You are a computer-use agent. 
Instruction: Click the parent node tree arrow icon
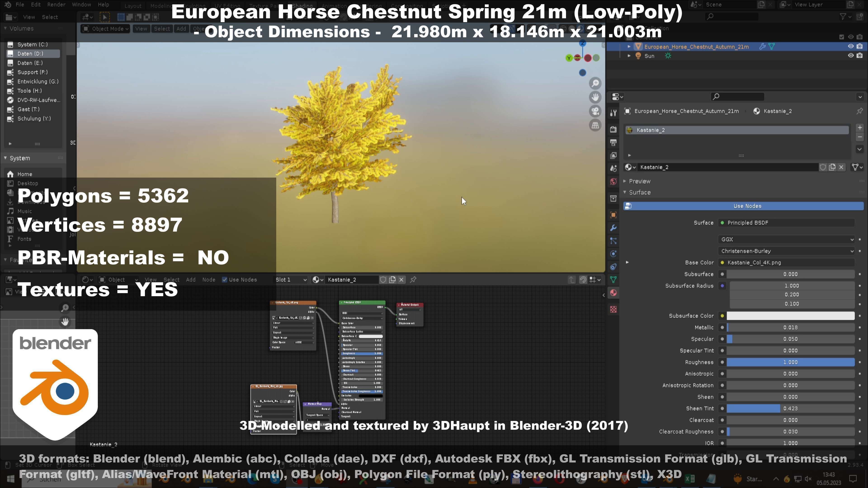571,280
